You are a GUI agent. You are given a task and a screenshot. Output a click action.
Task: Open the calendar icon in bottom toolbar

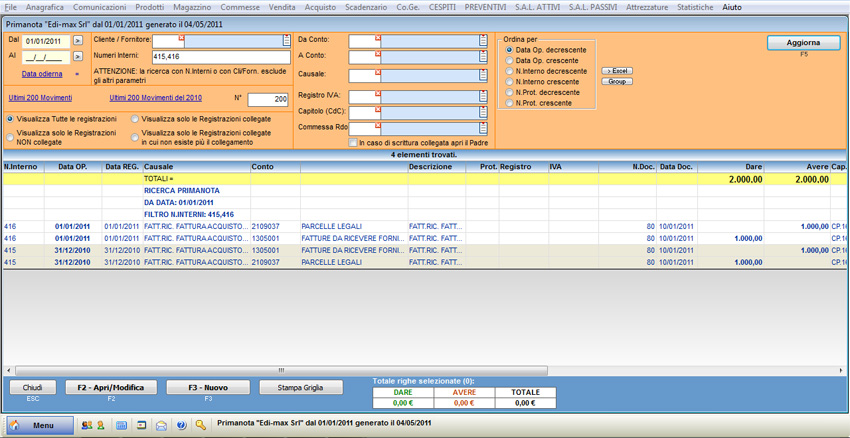[122, 425]
